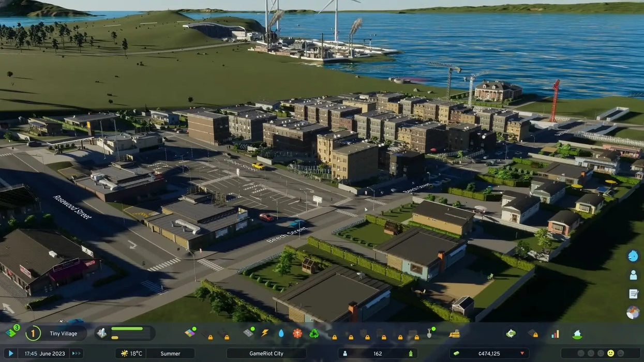
Task: Open the Event Journal notes panel
Action: pyautogui.click(x=633, y=294)
